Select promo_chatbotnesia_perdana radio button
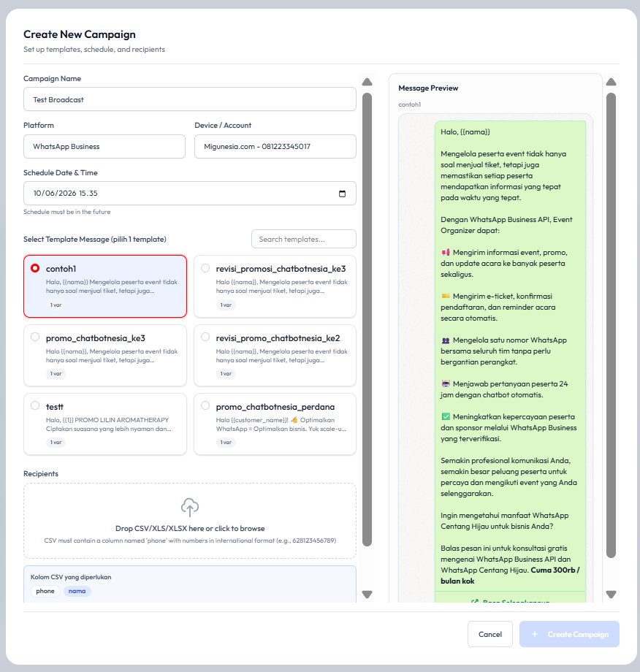Image resolution: width=640 pixels, height=672 pixels. (205, 405)
